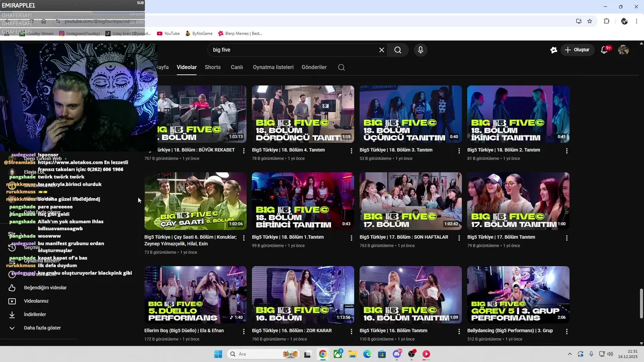Open the YouTube notifications bell
This screenshot has width=644, height=362.
coord(605,50)
